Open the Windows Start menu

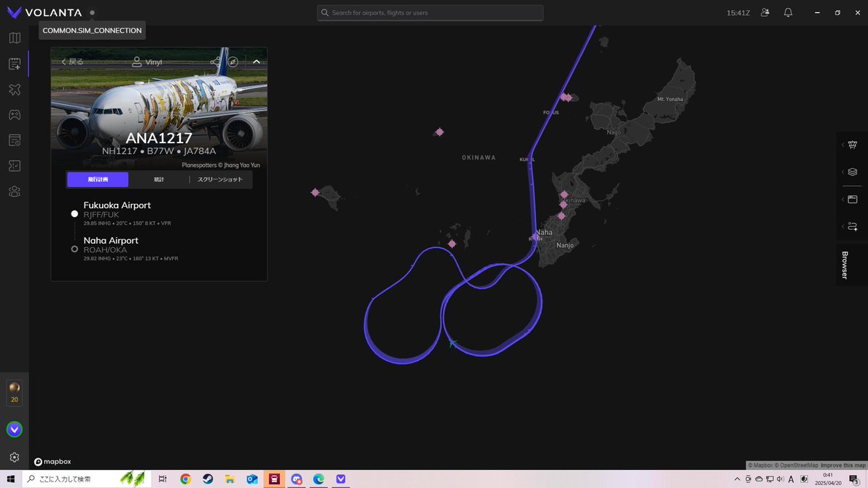tap(11, 479)
